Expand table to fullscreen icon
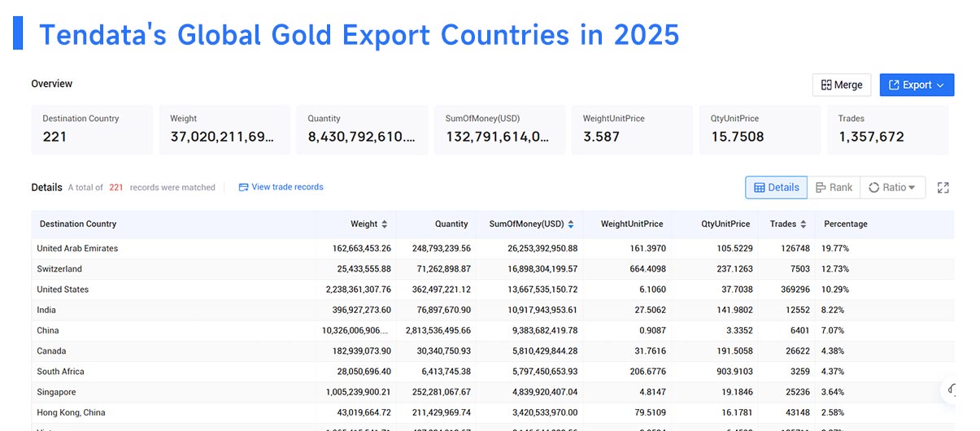 pyautogui.click(x=943, y=187)
